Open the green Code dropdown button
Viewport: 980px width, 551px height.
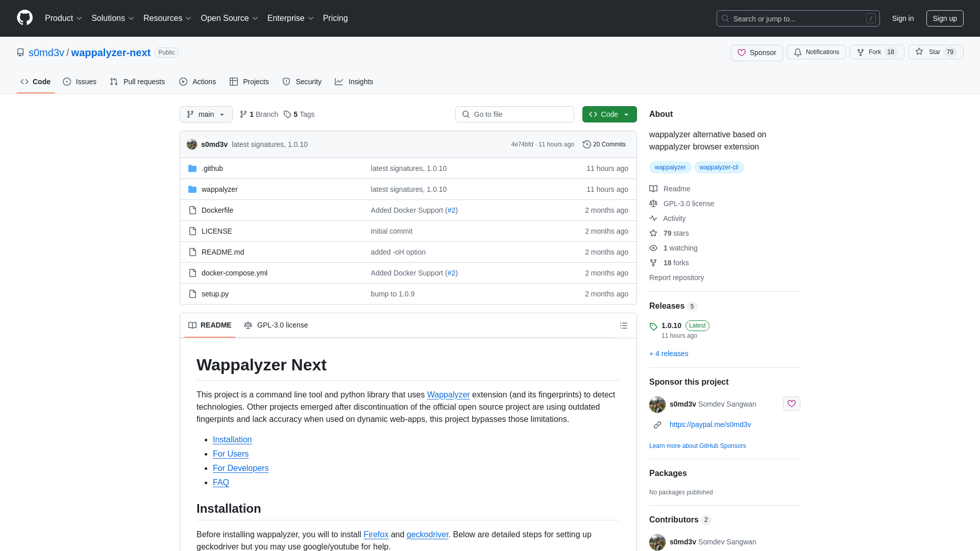click(609, 114)
